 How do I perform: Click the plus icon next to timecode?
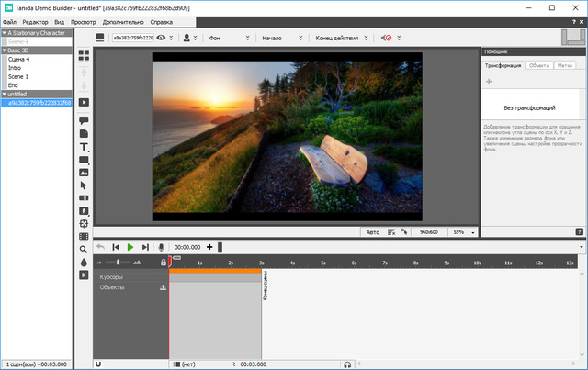(209, 247)
